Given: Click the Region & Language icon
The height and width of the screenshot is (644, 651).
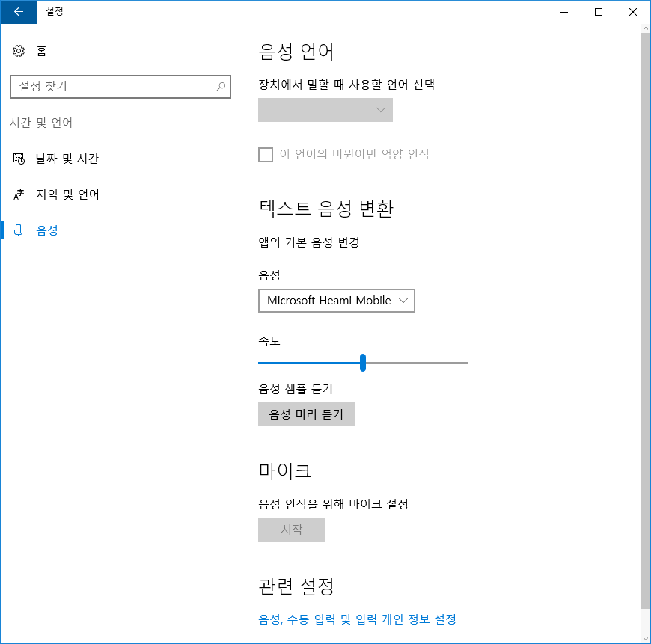Looking at the screenshot, I should pos(19,194).
